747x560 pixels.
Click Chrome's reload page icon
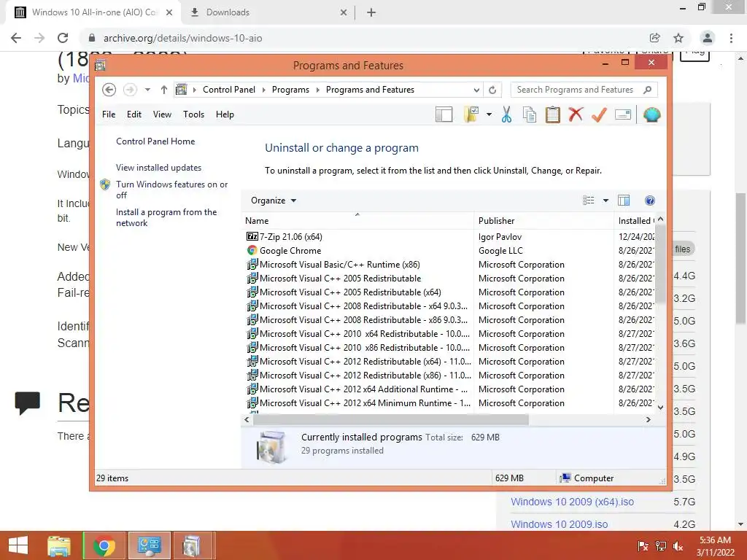[63, 38]
